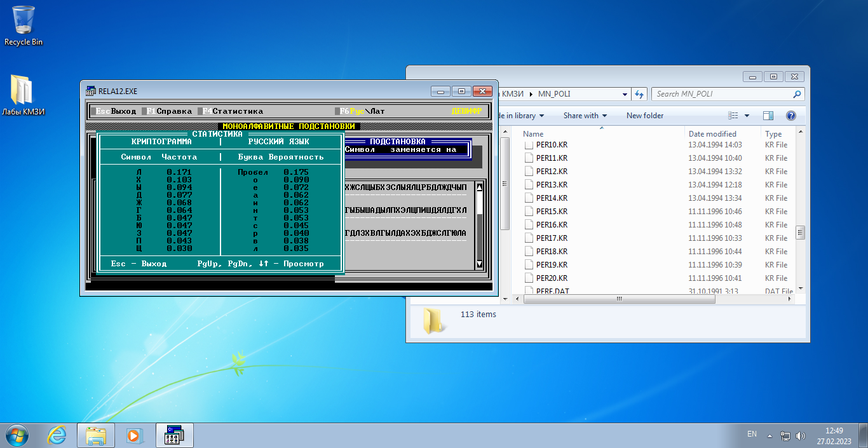Show hidden tray icons arrow
This screenshot has height=448, width=868.
click(x=770, y=436)
